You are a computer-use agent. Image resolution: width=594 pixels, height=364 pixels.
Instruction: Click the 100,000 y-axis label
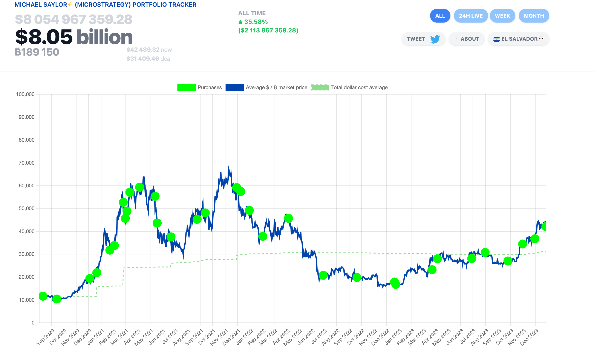[25, 94]
